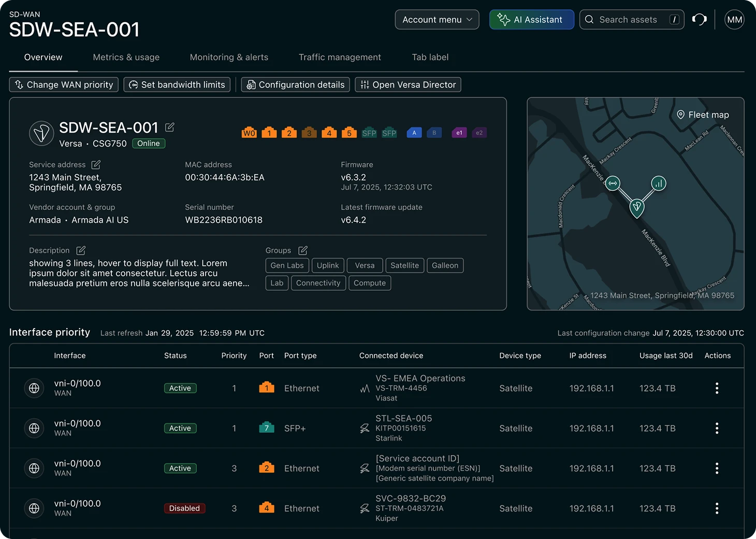The width and height of the screenshot is (756, 539).
Task: Edit the Service address
Action: (x=96, y=165)
